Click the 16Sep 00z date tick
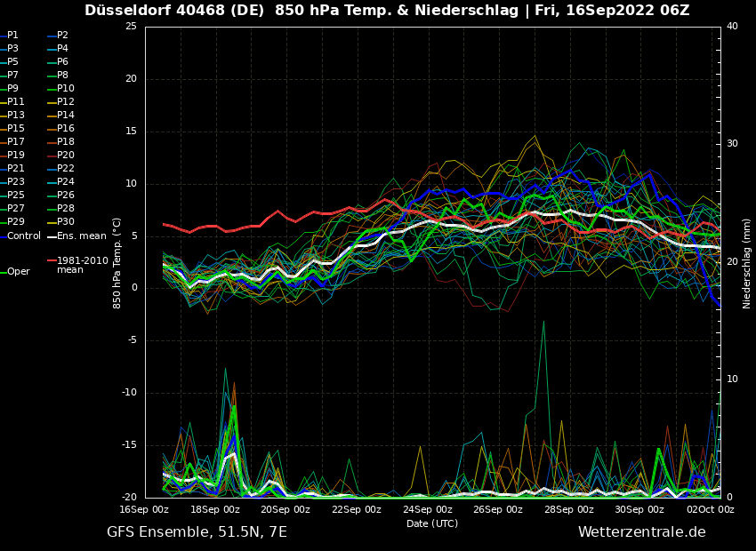The image size is (756, 551). coord(144,510)
